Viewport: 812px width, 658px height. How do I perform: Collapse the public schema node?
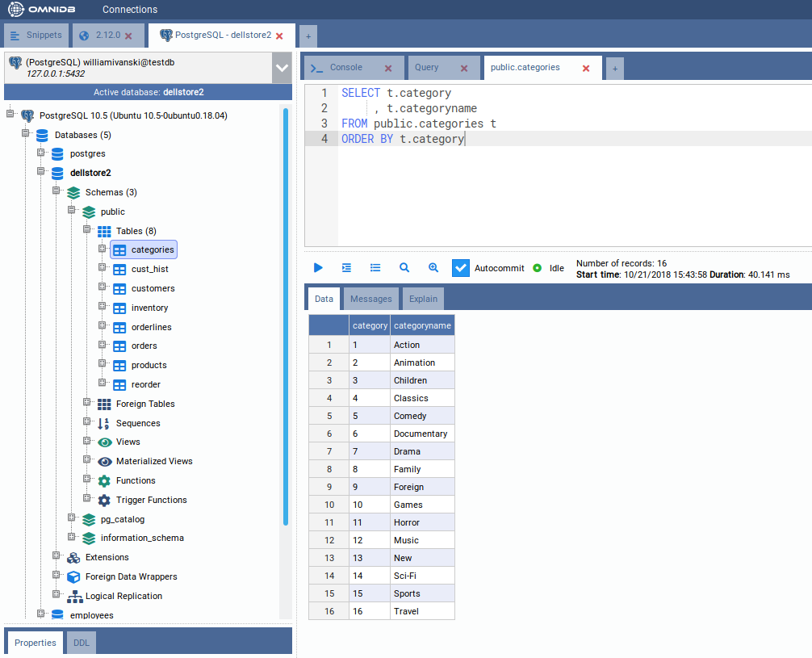pos(72,212)
